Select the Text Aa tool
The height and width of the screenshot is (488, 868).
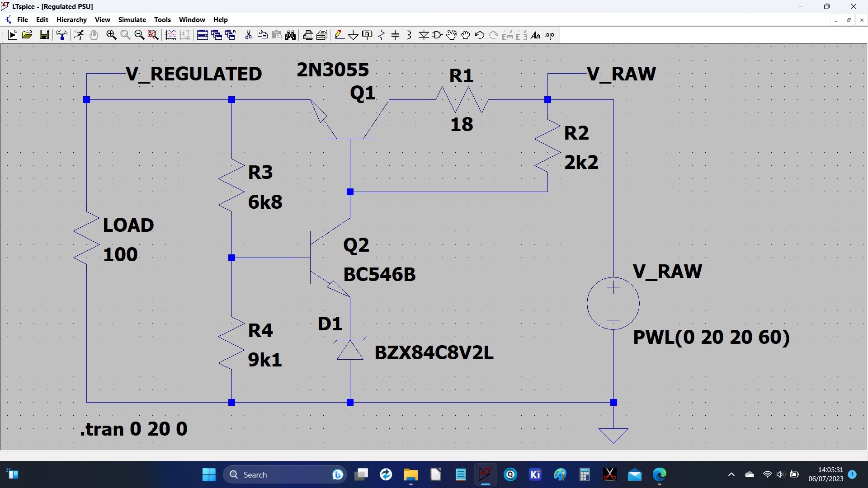[536, 35]
